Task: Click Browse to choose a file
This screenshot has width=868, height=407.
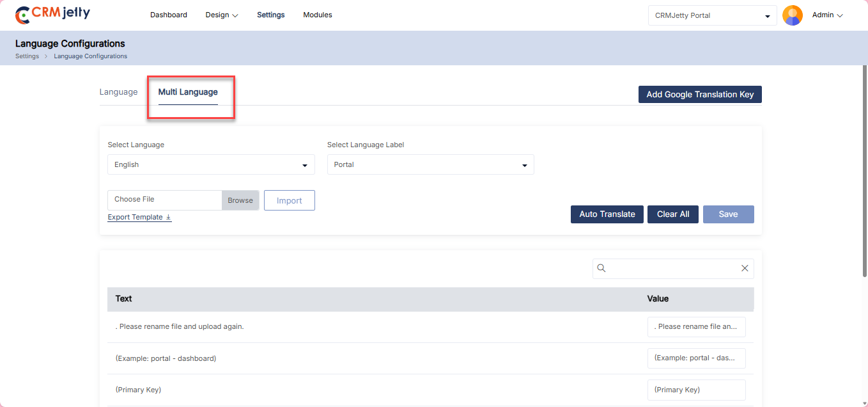Action: tap(240, 200)
